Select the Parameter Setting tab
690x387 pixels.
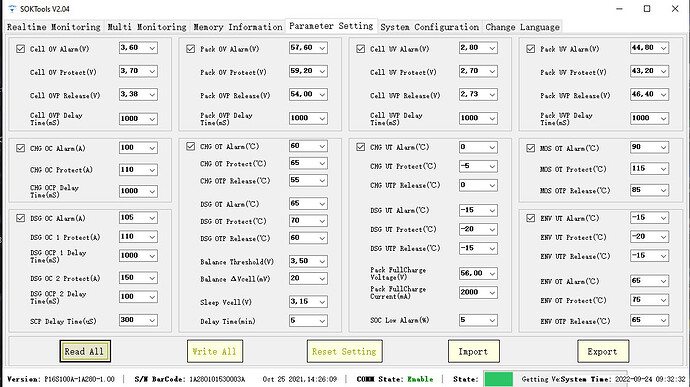point(331,26)
